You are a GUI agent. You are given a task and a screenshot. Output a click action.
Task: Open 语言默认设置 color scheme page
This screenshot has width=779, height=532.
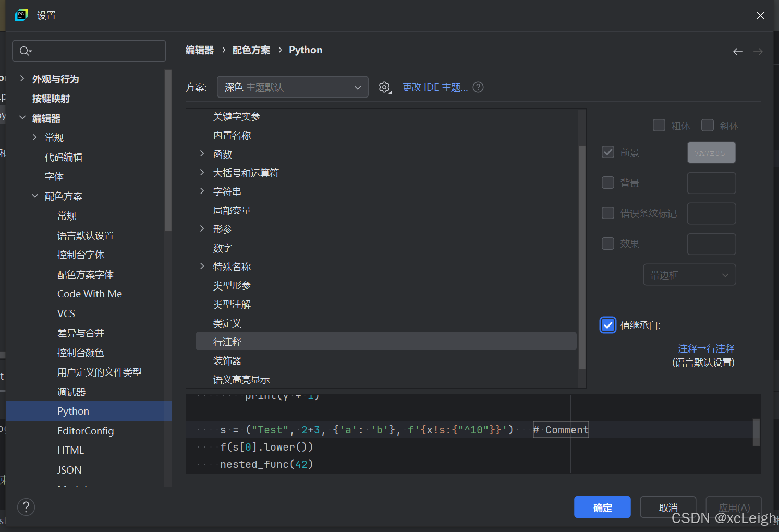pyautogui.click(x=86, y=235)
